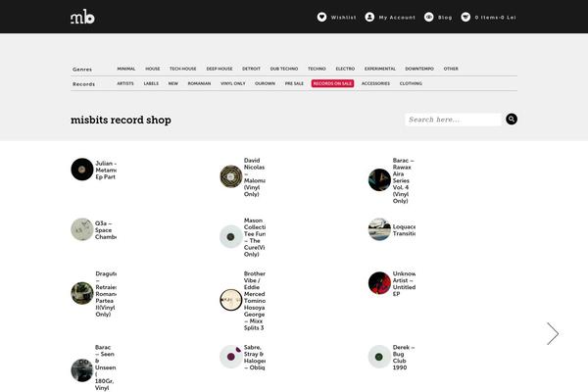This screenshot has height=392, width=588.
Task: Open the Accessories category
Action: (x=375, y=83)
